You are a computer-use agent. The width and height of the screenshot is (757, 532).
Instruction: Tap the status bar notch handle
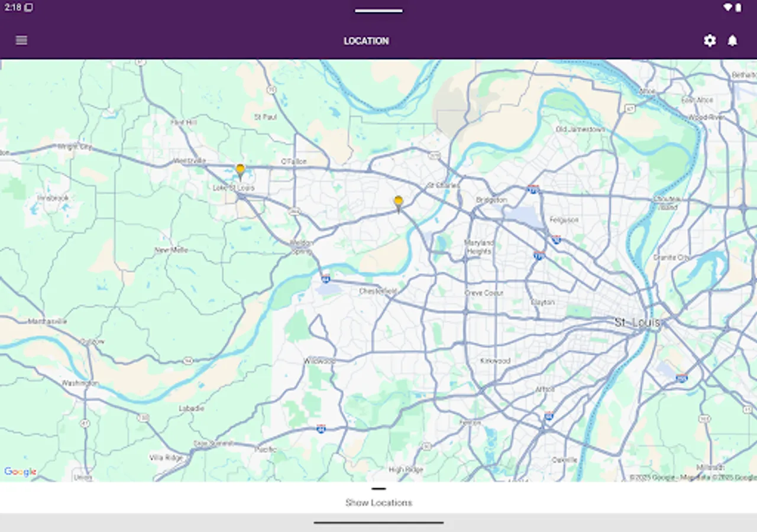378,10
